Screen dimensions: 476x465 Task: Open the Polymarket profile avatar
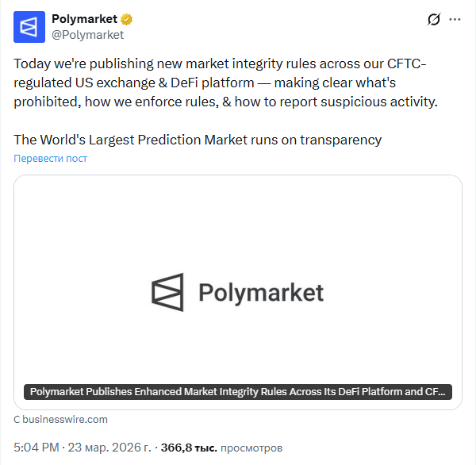[29, 26]
